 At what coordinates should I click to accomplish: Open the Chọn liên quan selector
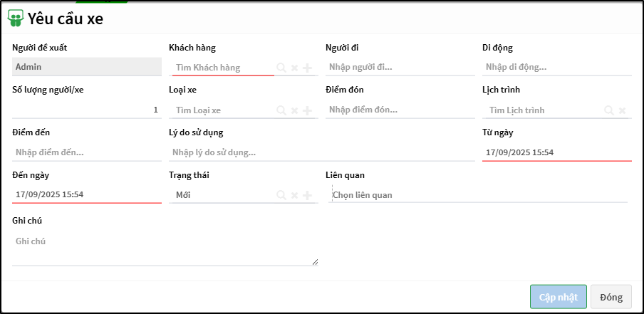477,195
